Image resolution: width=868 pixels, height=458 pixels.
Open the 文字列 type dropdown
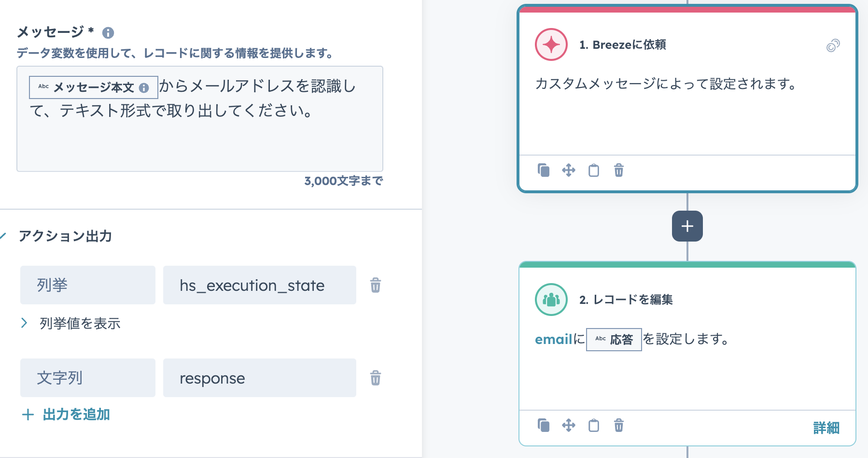[x=88, y=378]
